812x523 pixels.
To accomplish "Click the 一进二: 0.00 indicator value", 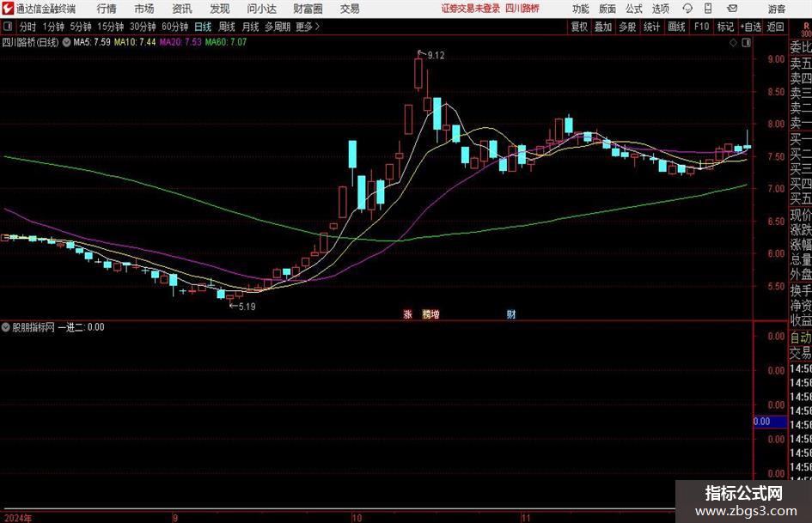I will click(x=81, y=327).
